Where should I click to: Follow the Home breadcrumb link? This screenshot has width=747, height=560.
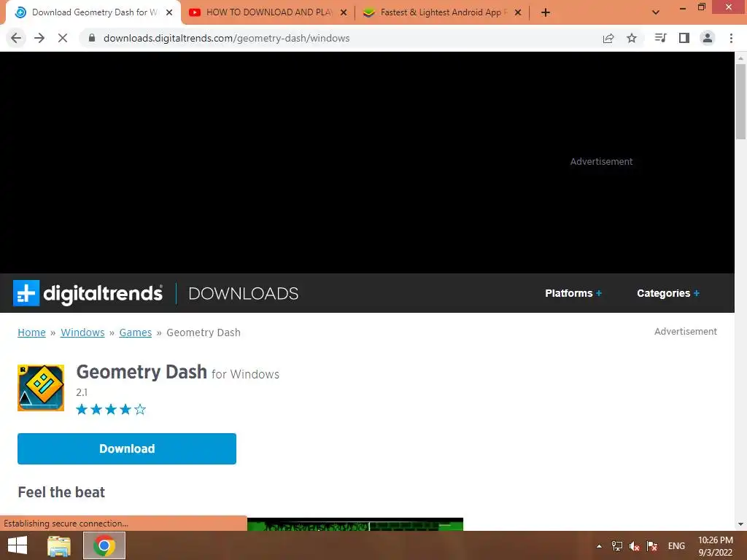pos(31,332)
